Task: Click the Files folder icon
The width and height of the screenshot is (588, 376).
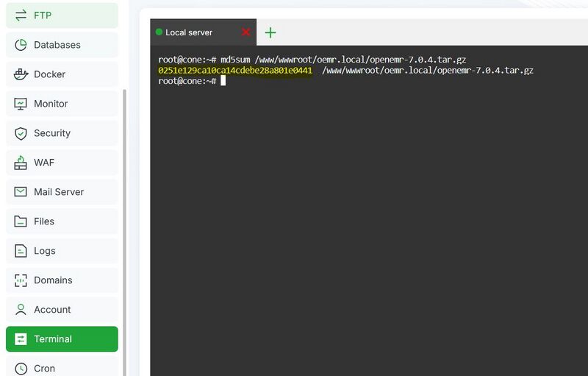Action: pyautogui.click(x=21, y=221)
